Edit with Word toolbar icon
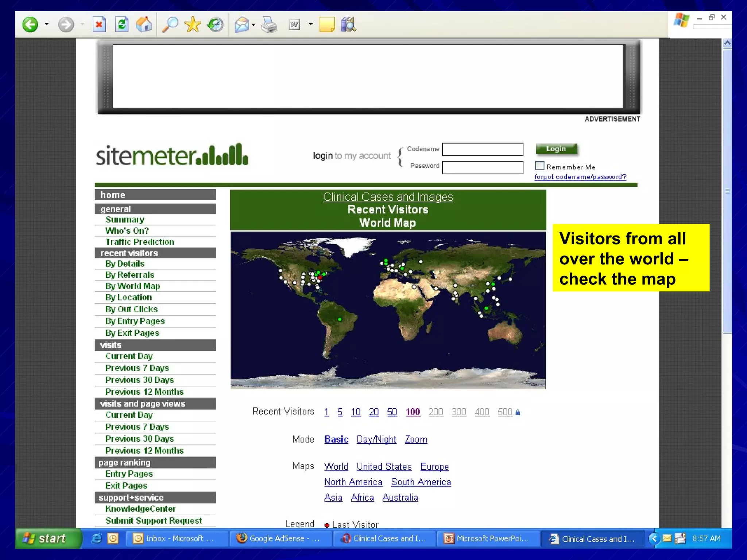The image size is (747, 560). coord(294,25)
